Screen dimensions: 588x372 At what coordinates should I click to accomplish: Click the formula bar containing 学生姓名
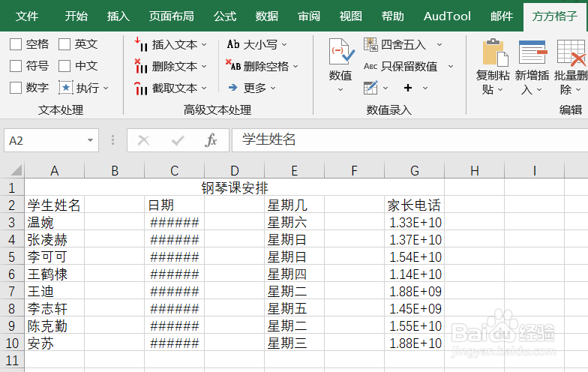pos(409,140)
